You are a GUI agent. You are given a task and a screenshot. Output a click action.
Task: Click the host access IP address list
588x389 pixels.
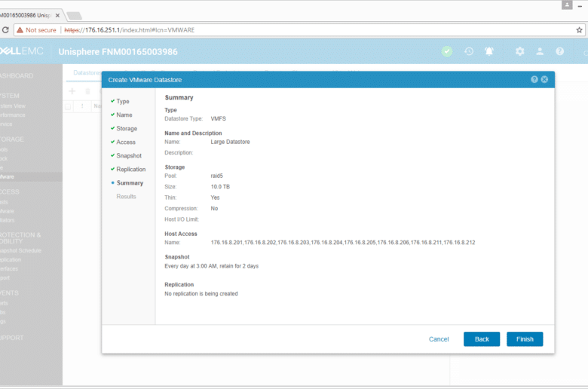pyautogui.click(x=343, y=243)
